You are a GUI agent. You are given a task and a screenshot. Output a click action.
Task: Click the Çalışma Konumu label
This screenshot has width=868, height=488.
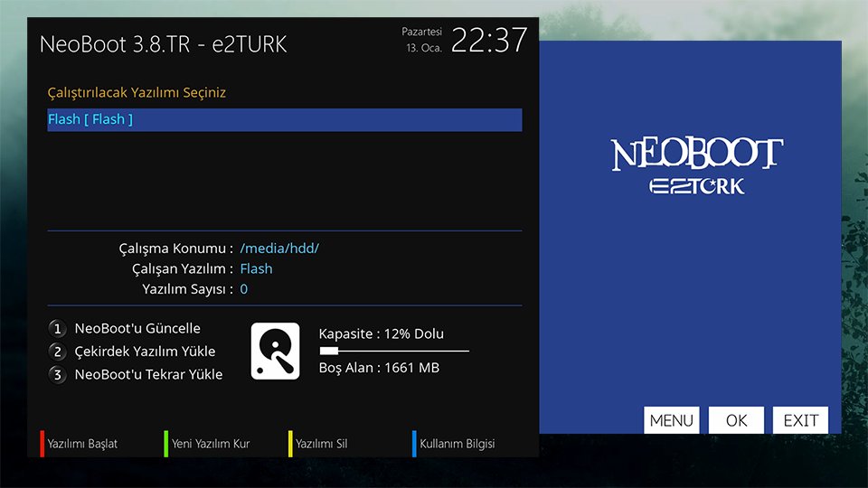[x=176, y=249]
